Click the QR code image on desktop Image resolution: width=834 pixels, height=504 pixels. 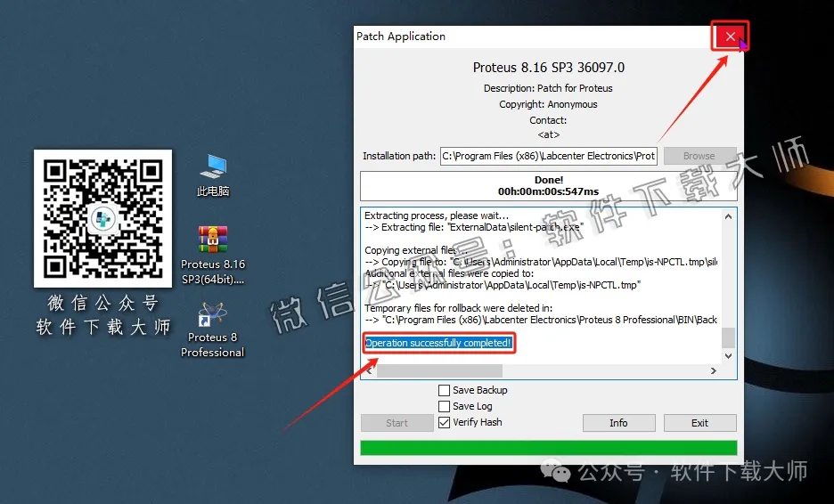coord(102,218)
